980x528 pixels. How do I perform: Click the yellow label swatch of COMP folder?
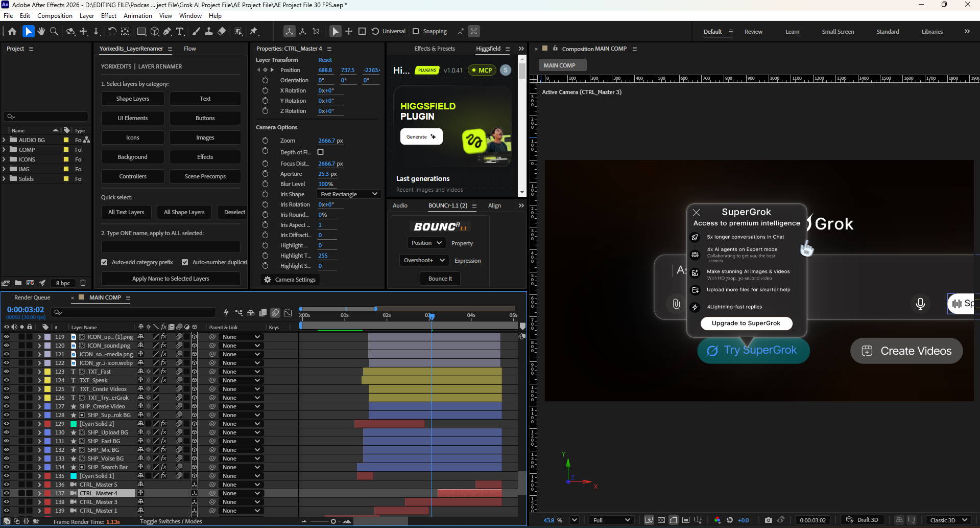tap(66, 150)
